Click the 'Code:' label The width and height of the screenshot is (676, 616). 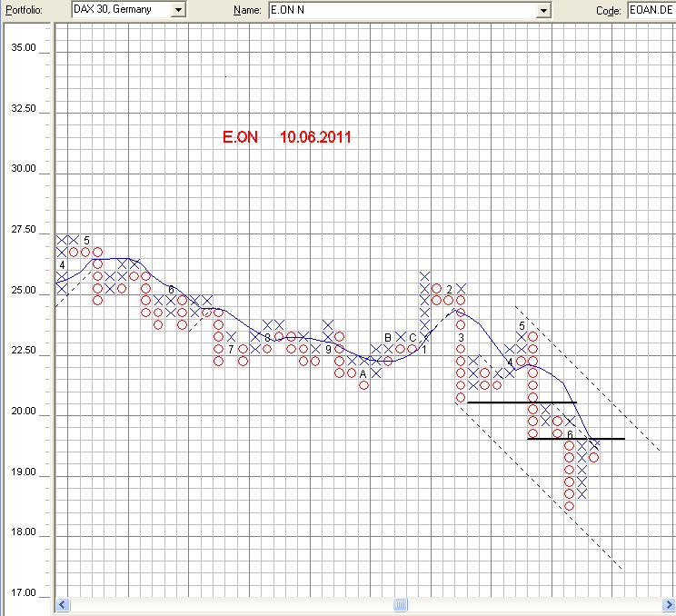pyautogui.click(x=609, y=11)
